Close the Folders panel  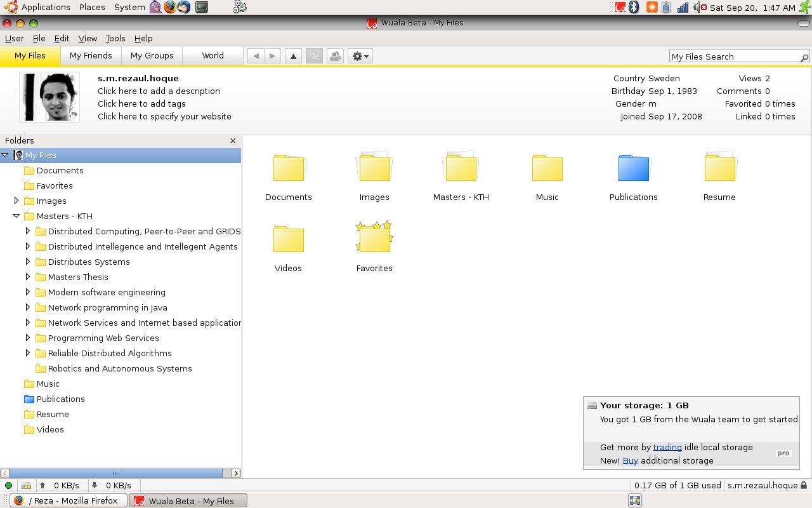(233, 141)
